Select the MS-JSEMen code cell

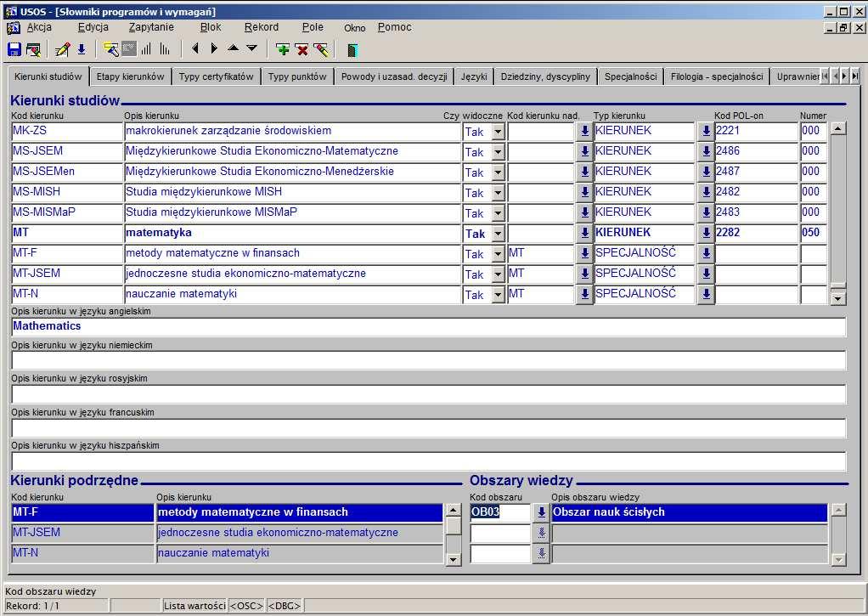[67, 172]
